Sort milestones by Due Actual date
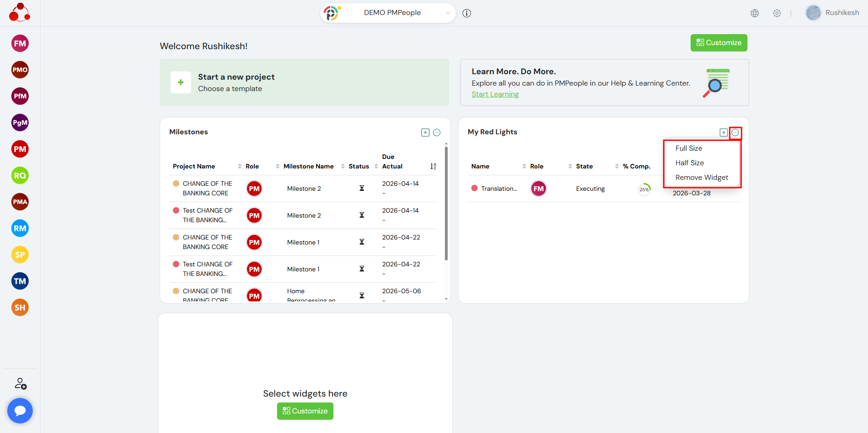 click(433, 166)
